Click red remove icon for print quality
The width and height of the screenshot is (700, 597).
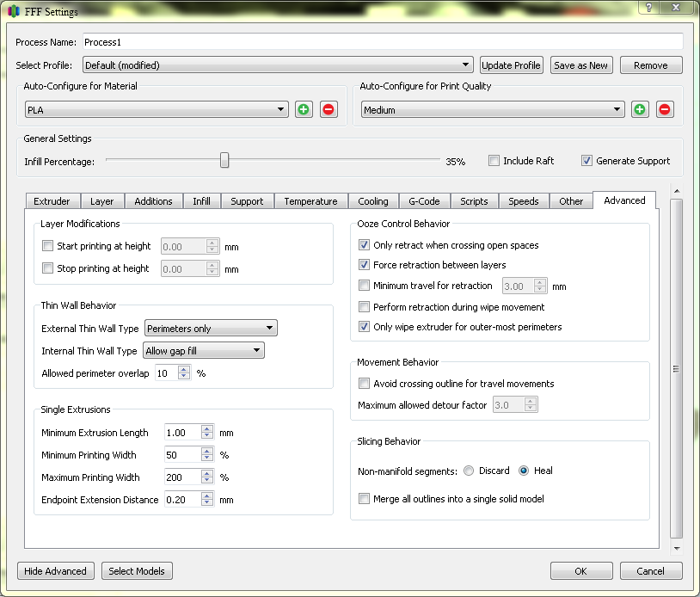tap(665, 109)
